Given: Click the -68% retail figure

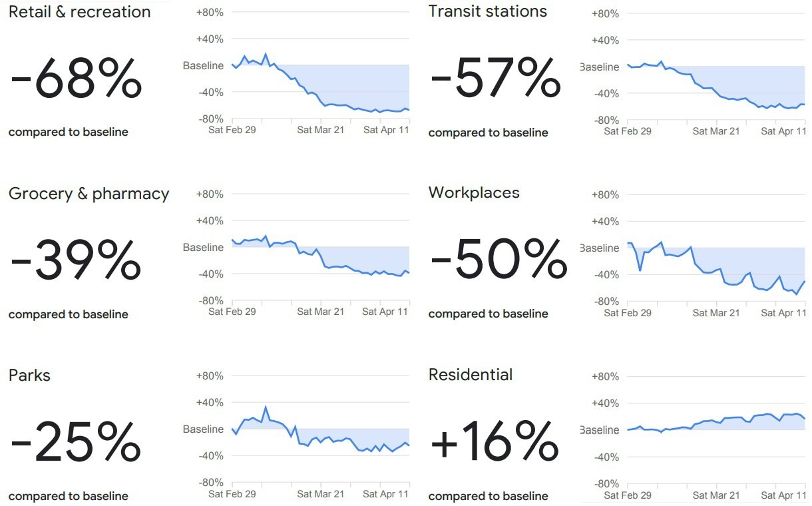Looking at the screenshot, I should pos(76,80).
